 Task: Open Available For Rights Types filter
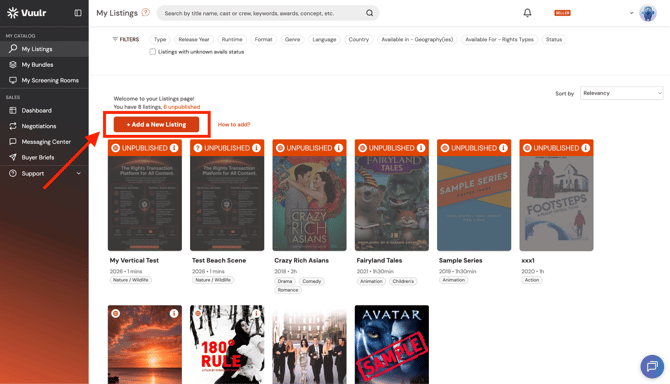coord(500,39)
